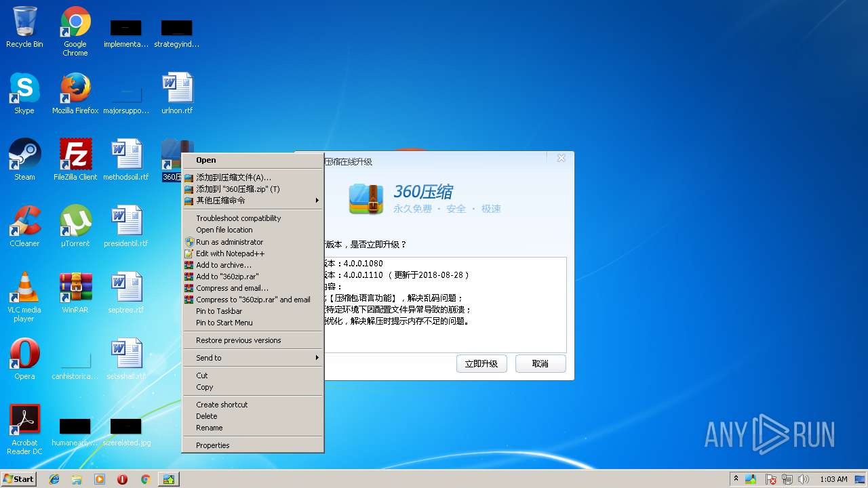Screen dimensions: 868x488
Task: Choose Compress and email...
Action: [x=253, y=288]
